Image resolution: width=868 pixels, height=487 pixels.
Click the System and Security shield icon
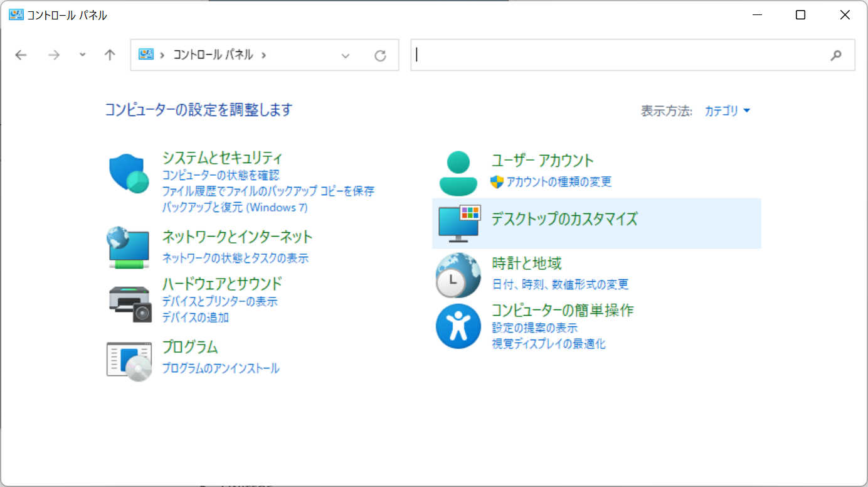(129, 174)
